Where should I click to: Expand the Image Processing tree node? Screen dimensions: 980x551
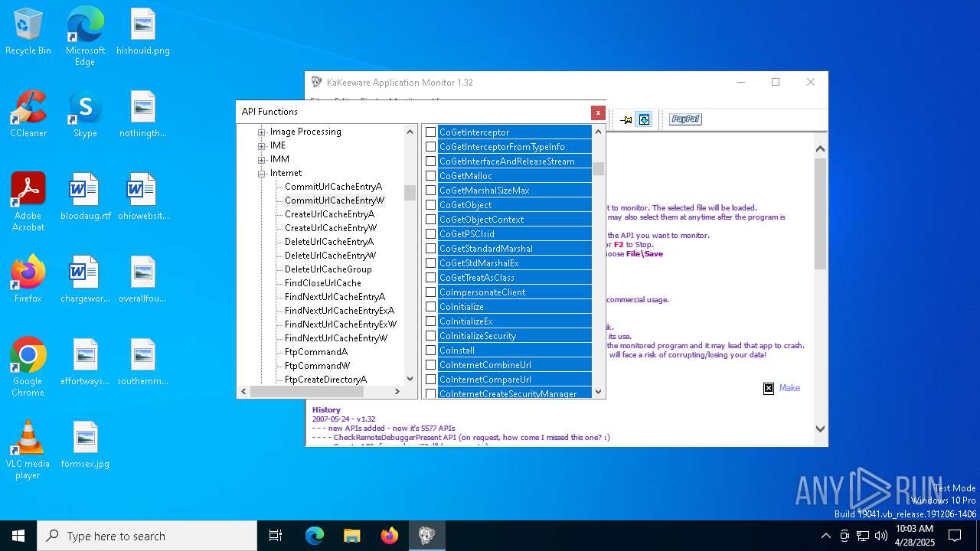(x=262, y=132)
